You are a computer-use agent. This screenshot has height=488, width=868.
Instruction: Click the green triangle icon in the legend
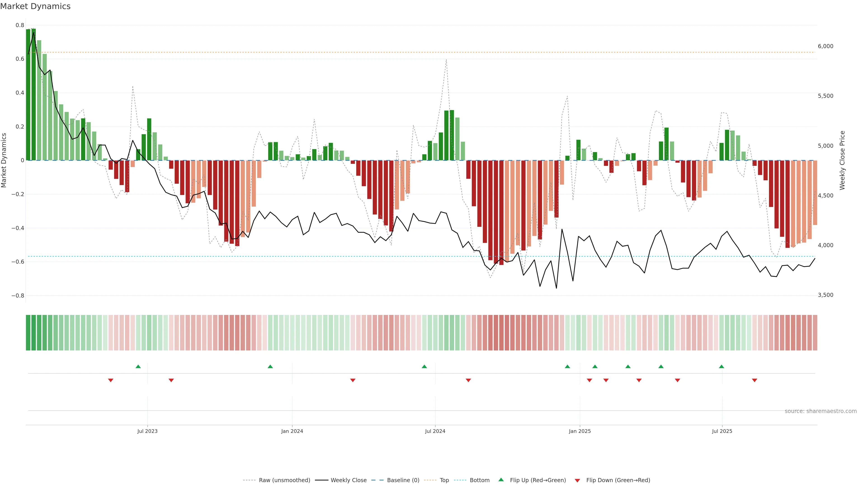coord(501,480)
